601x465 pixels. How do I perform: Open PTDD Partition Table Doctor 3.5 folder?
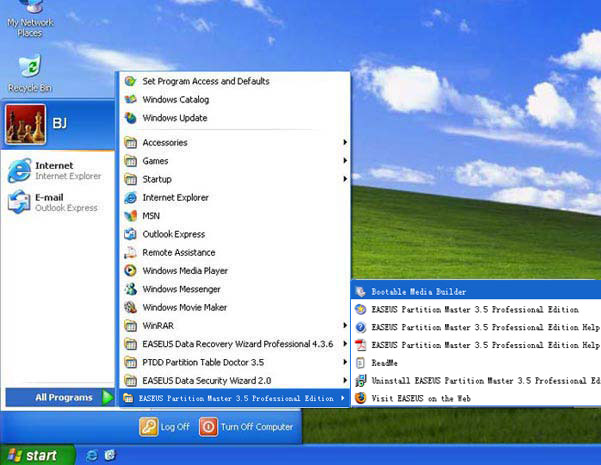tap(235, 362)
